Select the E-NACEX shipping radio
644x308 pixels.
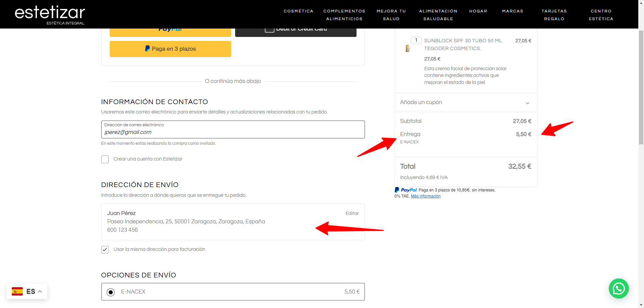pyautogui.click(x=111, y=292)
